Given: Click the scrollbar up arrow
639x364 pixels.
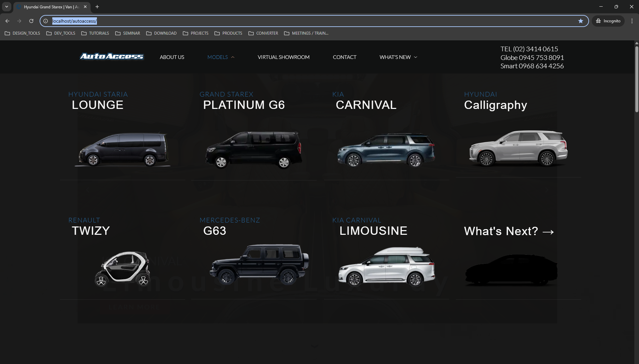Looking at the screenshot, I should (x=637, y=43).
